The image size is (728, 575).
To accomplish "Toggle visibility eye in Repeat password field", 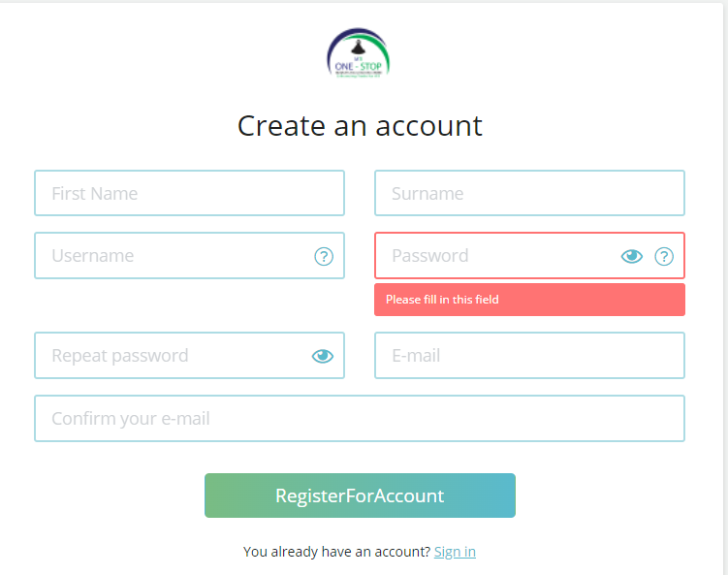I will [323, 356].
